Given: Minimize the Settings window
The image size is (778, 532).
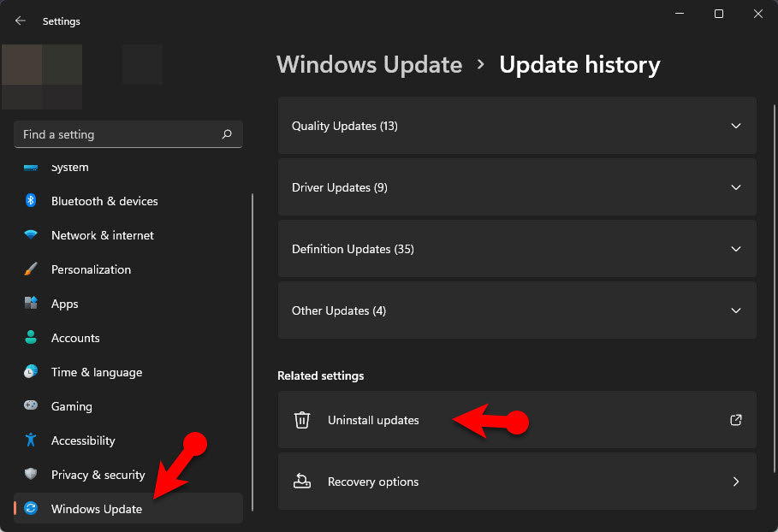Looking at the screenshot, I should click(680, 14).
